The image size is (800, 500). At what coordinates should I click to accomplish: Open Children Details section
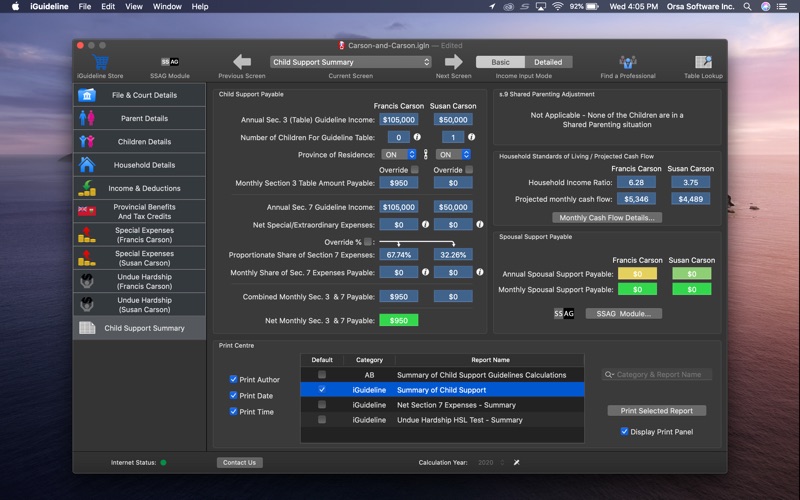tap(139, 141)
